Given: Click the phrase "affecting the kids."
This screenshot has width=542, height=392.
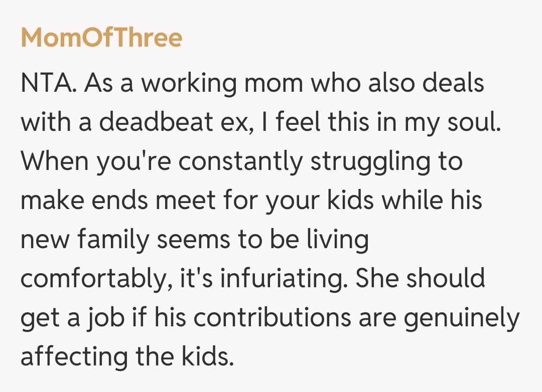Looking at the screenshot, I should [x=127, y=356].
